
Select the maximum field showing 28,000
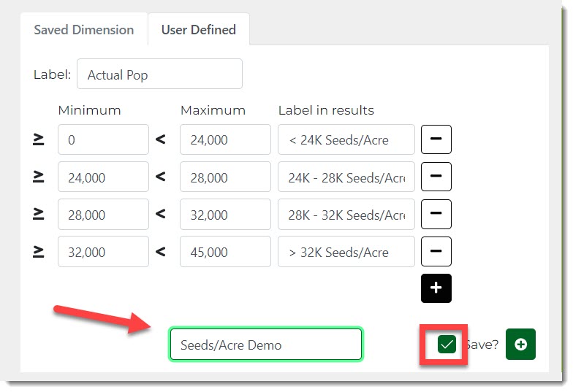click(225, 177)
